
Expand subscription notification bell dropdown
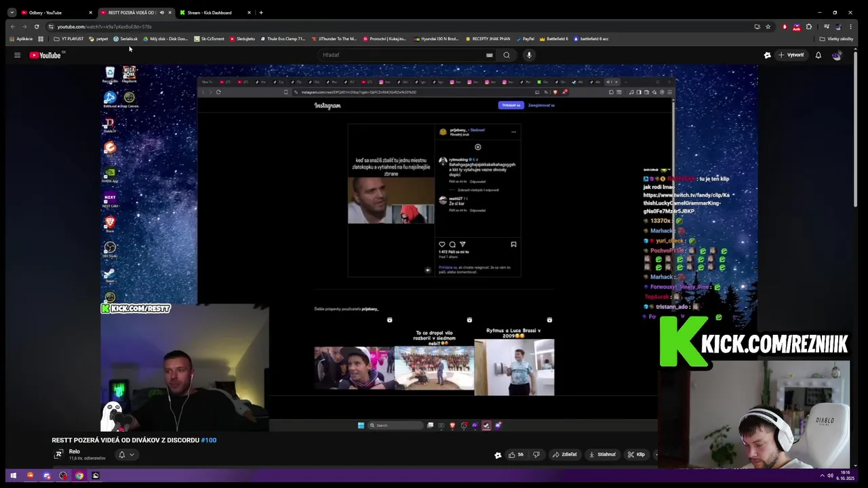pos(126,455)
